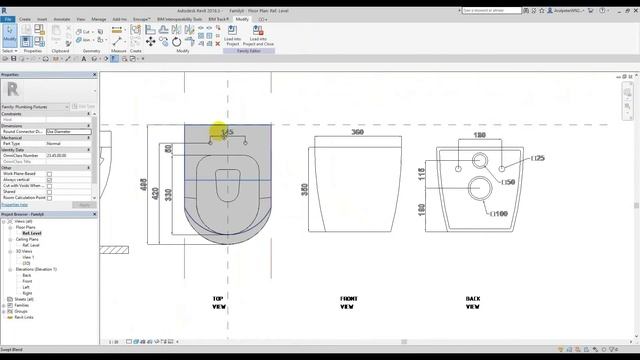Screen dimensions: 640x360
Task: Click the Load into Project and Close icon
Action: click(258, 35)
